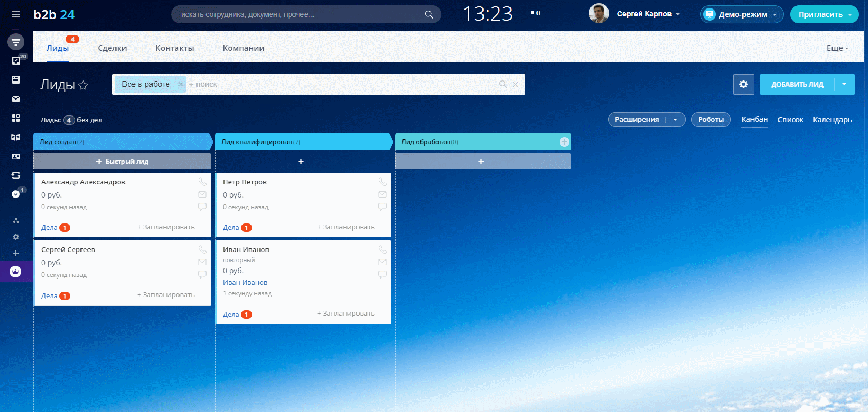Click the ДОБАВИТЬ ЛИД button
This screenshot has height=412, width=868.
797,84
